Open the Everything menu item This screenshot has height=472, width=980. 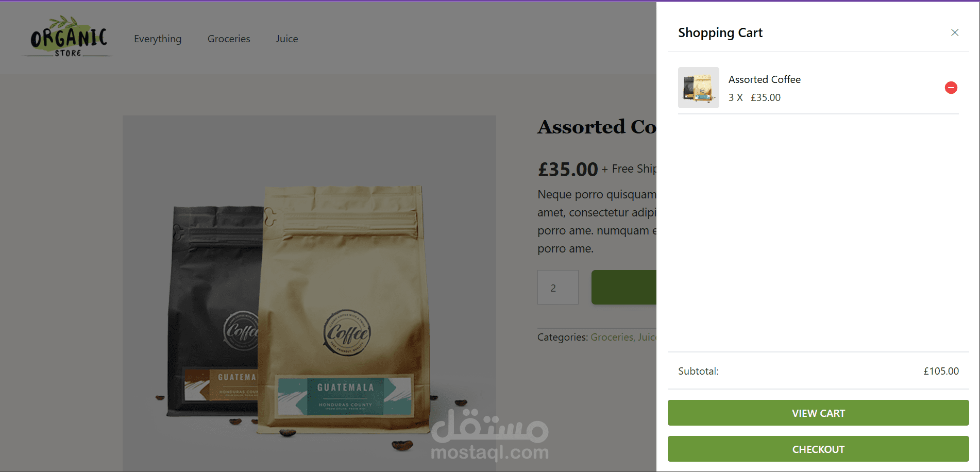[158, 39]
